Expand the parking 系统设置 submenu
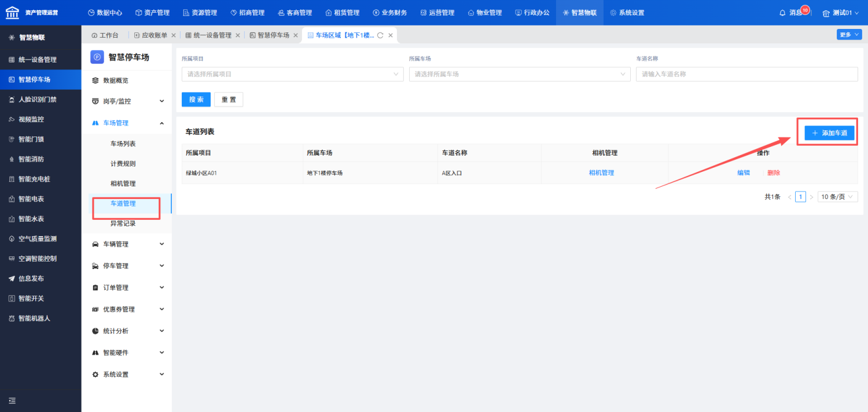Image resolution: width=868 pixels, height=412 pixels. 127,374
